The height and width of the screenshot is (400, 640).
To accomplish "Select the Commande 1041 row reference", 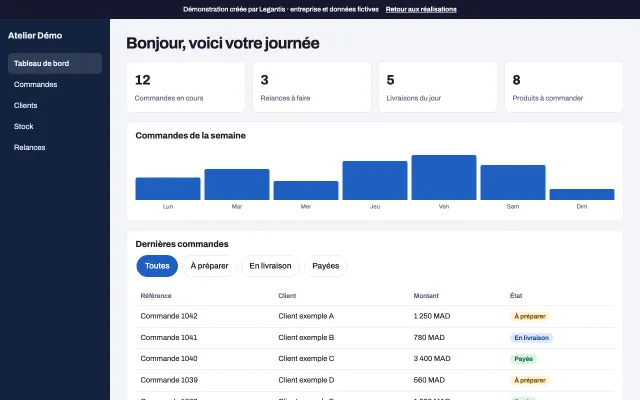I will pos(169,338).
